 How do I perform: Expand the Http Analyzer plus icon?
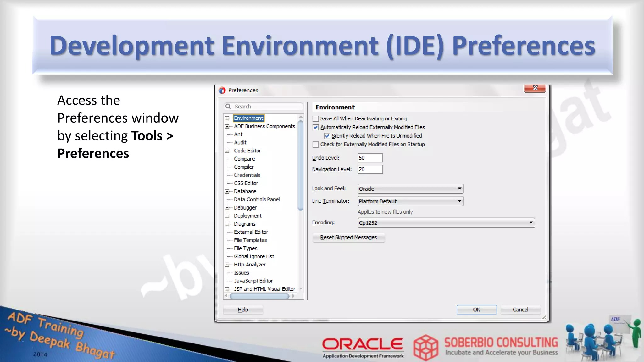[x=227, y=265]
